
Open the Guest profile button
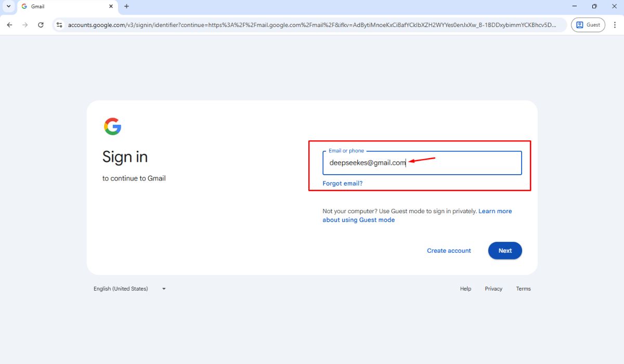(588, 25)
